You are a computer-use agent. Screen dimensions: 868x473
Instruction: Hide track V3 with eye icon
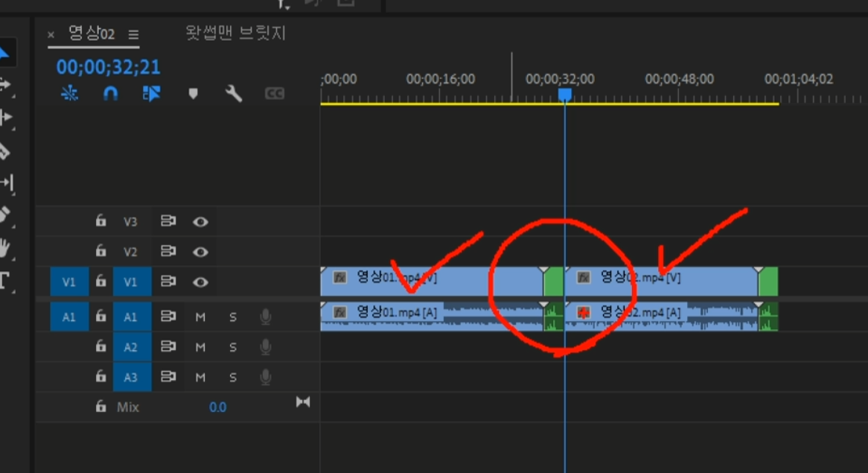pos(200,221)
